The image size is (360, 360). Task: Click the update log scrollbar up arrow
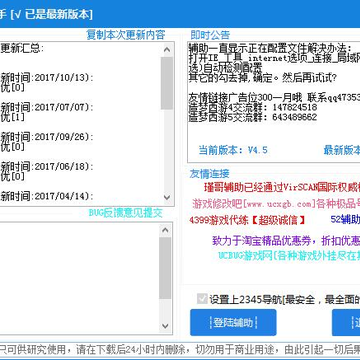167,50
